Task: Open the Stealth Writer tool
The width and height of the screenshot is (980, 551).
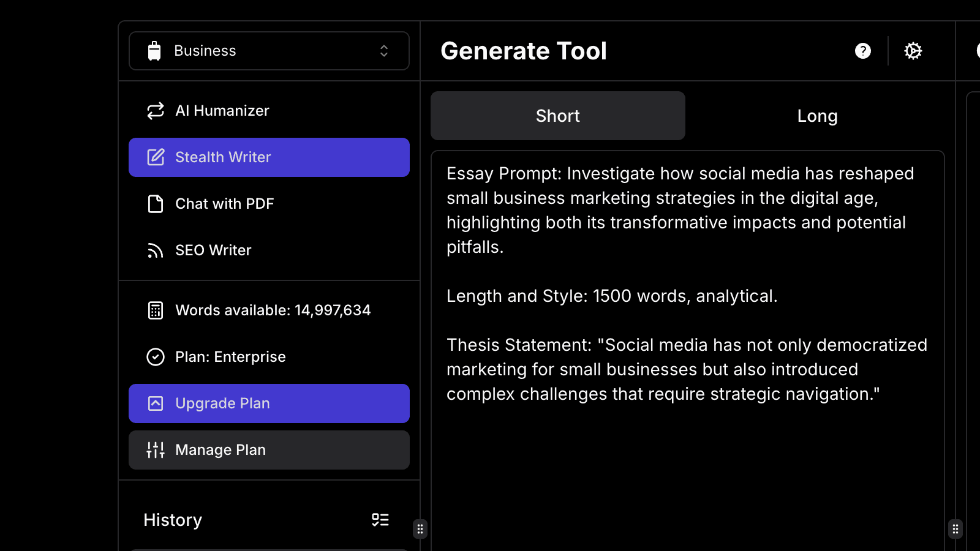Action: [x=223, y=157]
